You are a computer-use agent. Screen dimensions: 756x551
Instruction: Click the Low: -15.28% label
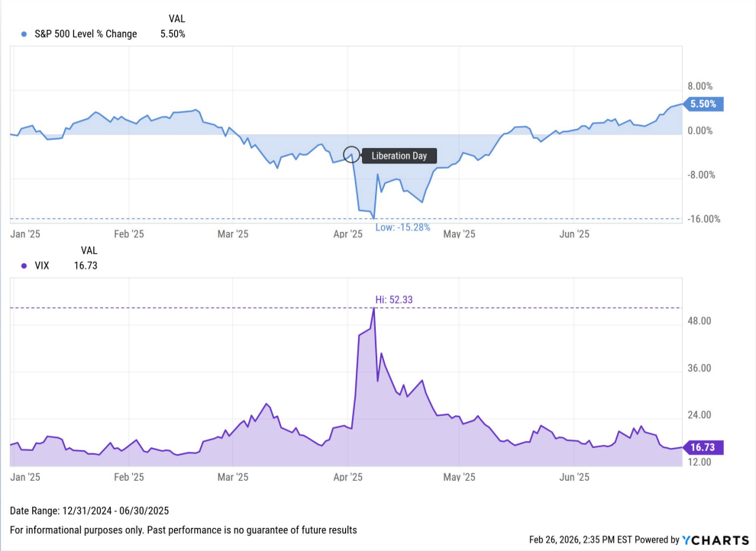(403, 227)
